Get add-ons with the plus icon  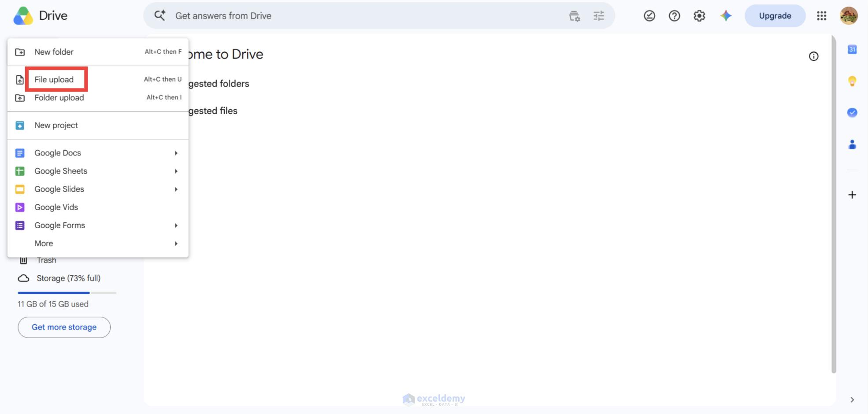(852, 195)
